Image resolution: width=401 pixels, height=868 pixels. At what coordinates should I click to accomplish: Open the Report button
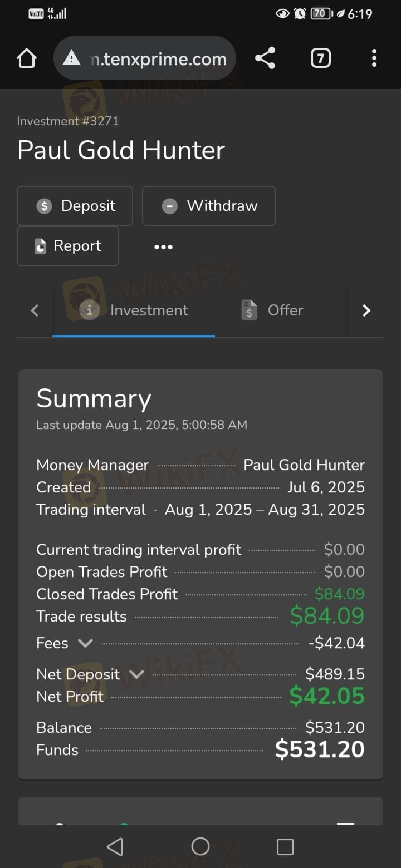(68, 246)
